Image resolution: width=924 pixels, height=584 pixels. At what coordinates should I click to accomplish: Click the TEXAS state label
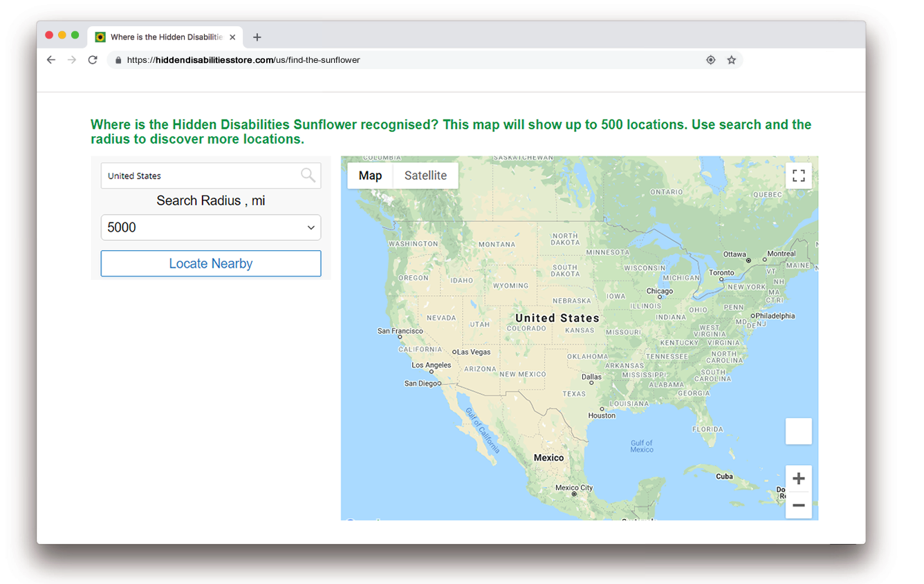(x=574, y=393)
